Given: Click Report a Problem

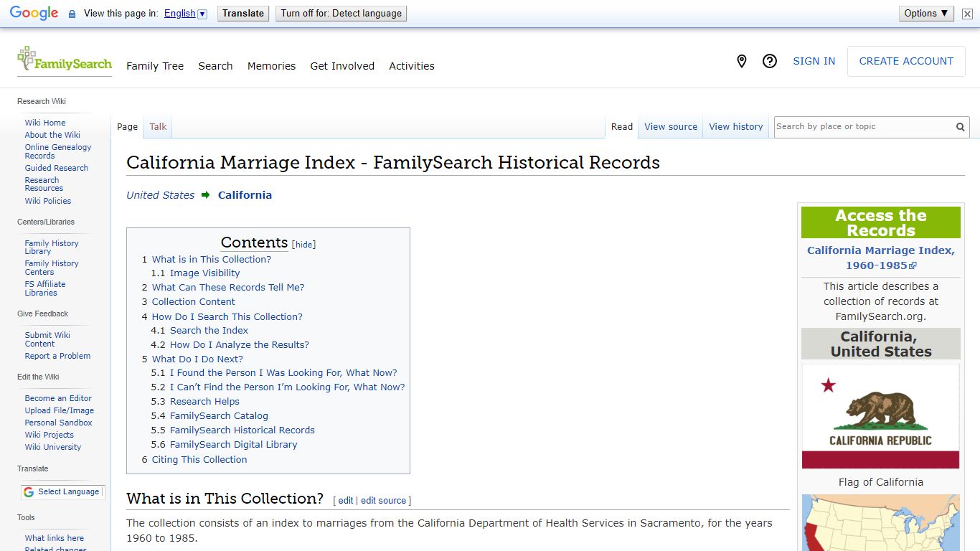Looking at the screenshot, I should point(57,356).
